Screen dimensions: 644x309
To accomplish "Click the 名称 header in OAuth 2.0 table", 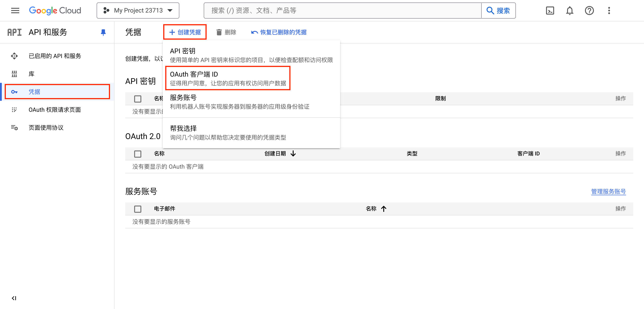I will click(159, 154).
